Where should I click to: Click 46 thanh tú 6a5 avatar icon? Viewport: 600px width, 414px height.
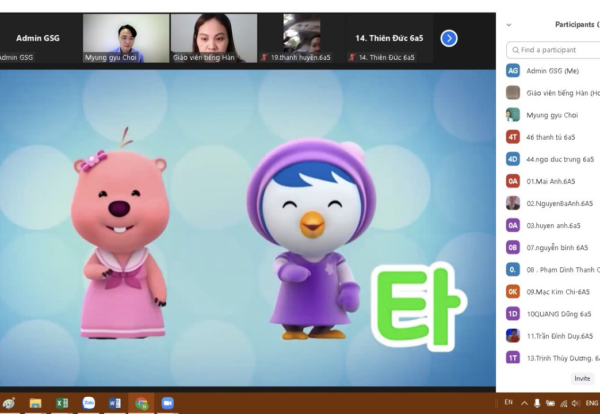click(x=512, y=137)
